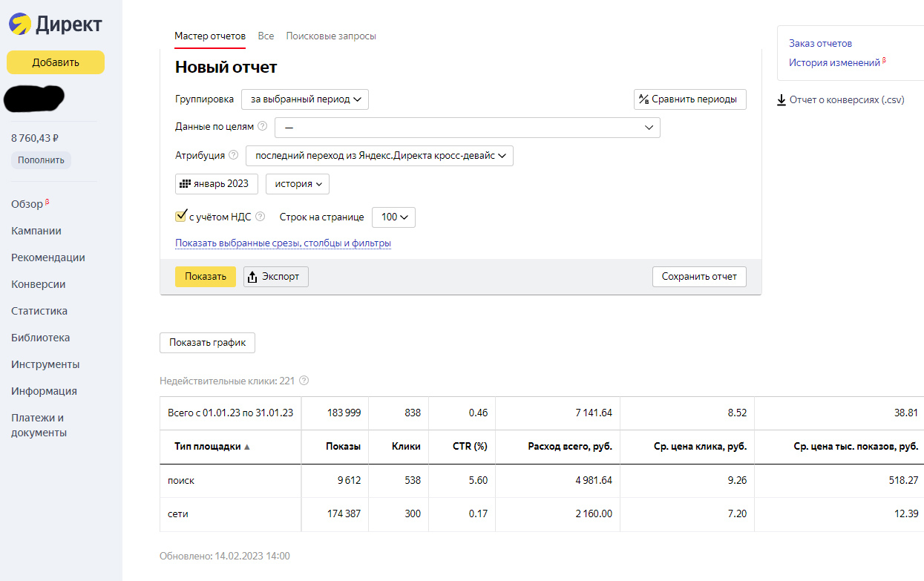Expand the Группировка period dropdown

(x=305, y=99)
